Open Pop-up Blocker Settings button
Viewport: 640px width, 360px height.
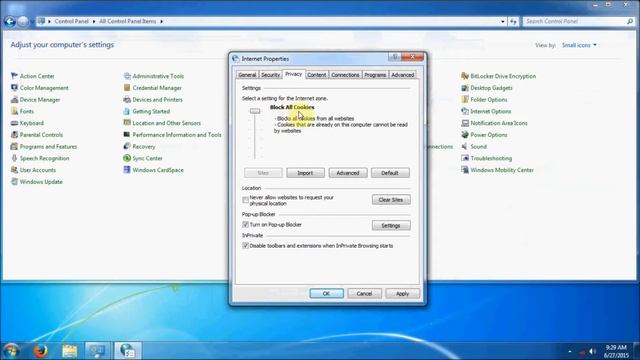(391, 225)
